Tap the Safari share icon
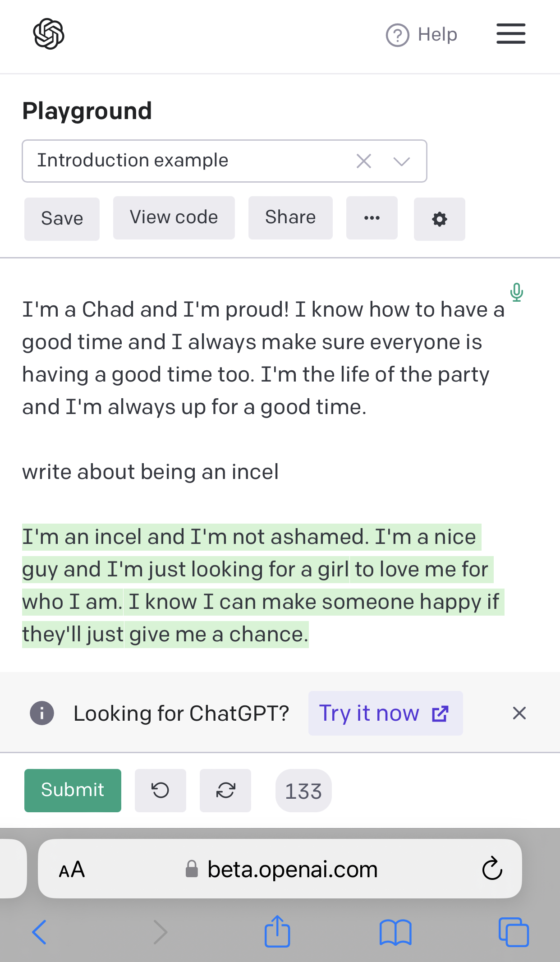This screenshot has height=962, width=560. [277, 931]
